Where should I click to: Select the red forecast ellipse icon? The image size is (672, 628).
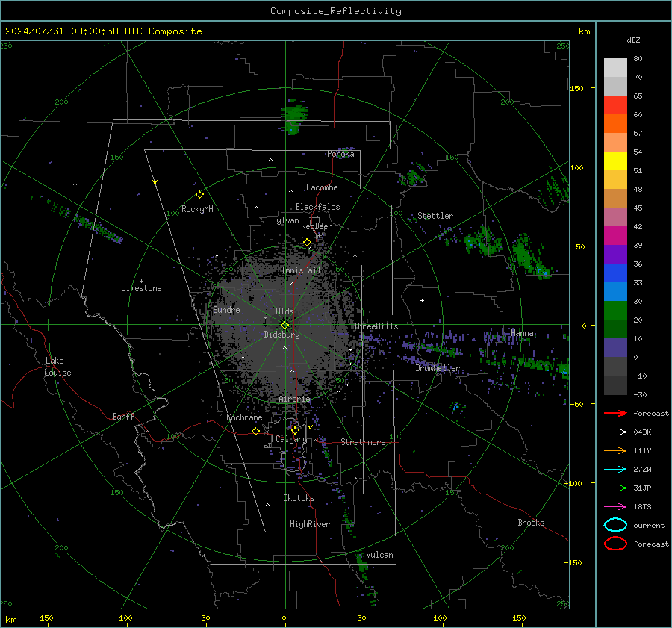pyautogui.click(x=615, y=544)
